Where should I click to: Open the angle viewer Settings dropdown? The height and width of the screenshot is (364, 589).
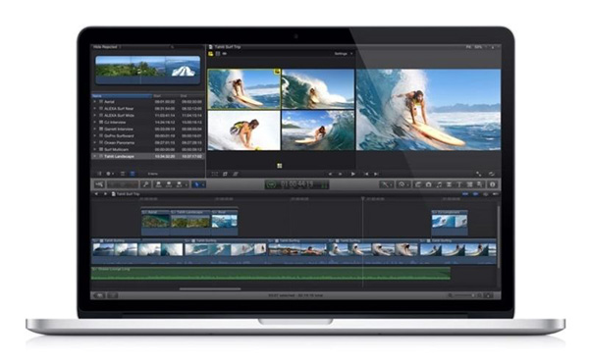pos(344,54)
